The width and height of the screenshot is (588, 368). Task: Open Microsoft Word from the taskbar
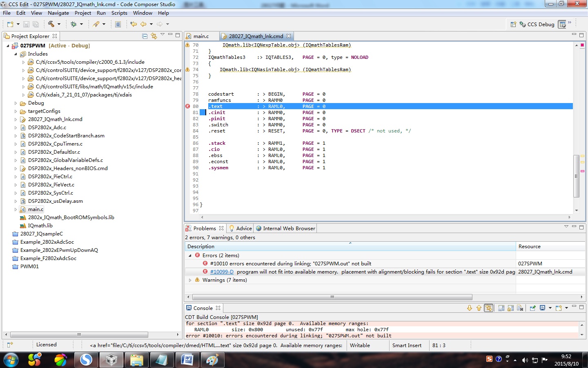187,360
